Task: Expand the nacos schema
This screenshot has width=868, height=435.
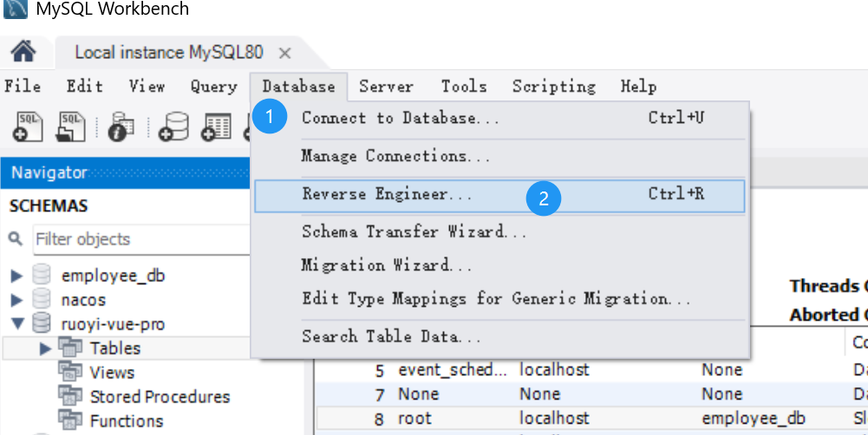Action: 16,300
